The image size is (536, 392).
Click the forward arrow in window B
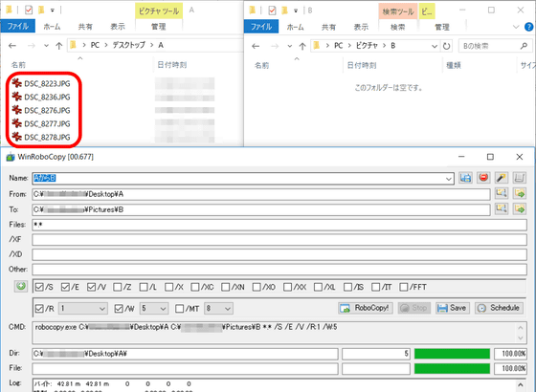click(275, 46)
